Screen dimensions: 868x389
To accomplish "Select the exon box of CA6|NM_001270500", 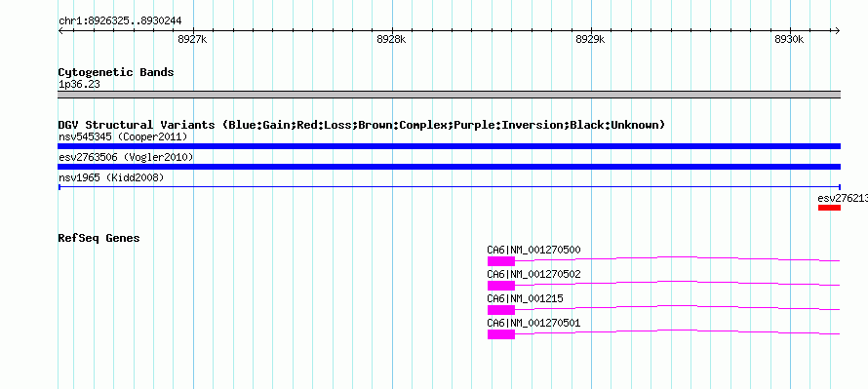I will click(501, 261).
